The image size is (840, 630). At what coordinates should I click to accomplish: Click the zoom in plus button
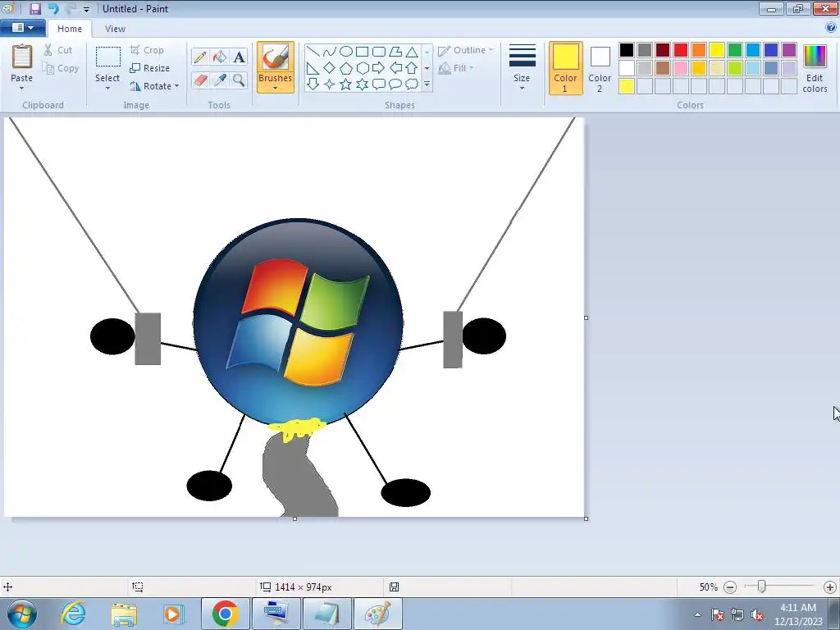tap(830, 587)
